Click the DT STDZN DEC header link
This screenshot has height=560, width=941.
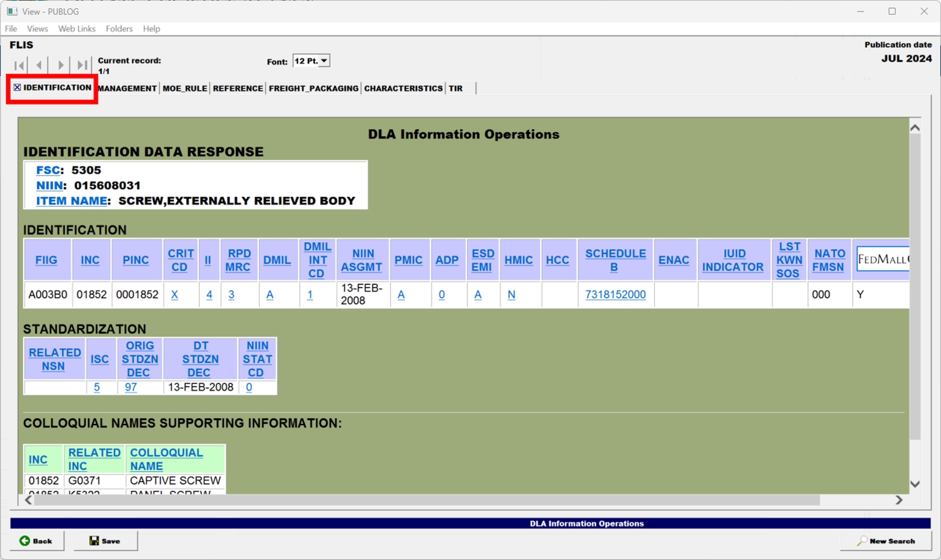pyautogui.click(x=200, y=359)
